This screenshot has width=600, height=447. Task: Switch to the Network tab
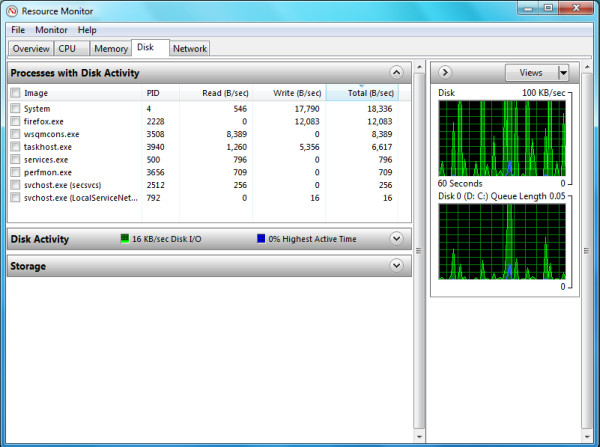click(x=190, y=49)
